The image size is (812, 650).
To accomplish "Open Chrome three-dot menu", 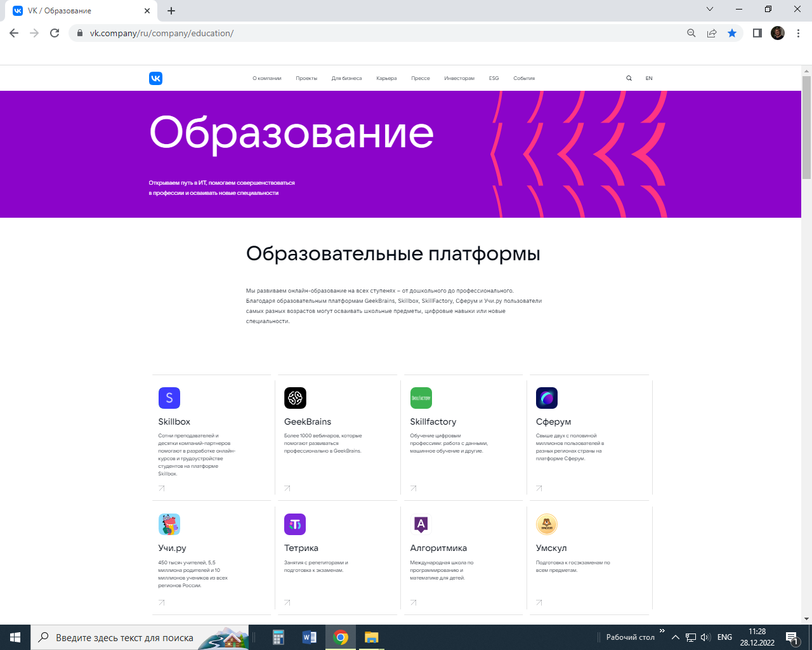I will (798, 33).
